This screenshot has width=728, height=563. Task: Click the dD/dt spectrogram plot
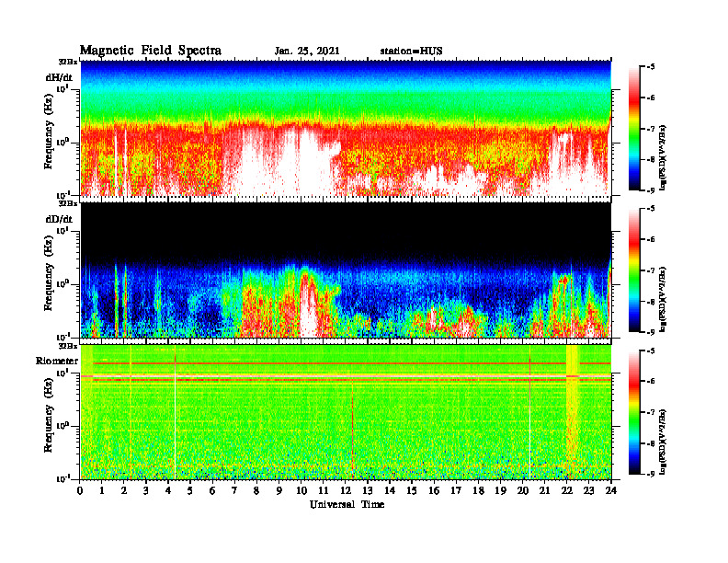346,270
